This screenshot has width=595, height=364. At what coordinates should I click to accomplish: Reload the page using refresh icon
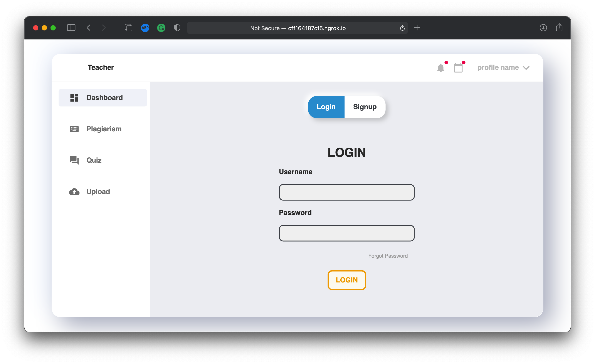402,28
